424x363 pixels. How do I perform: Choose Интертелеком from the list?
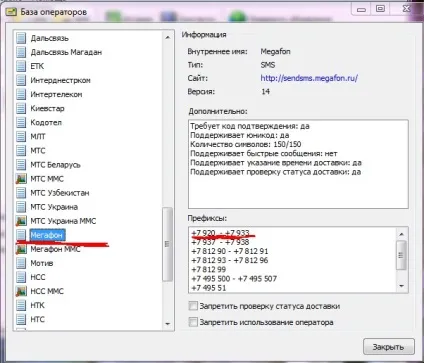tap(56, 94)
